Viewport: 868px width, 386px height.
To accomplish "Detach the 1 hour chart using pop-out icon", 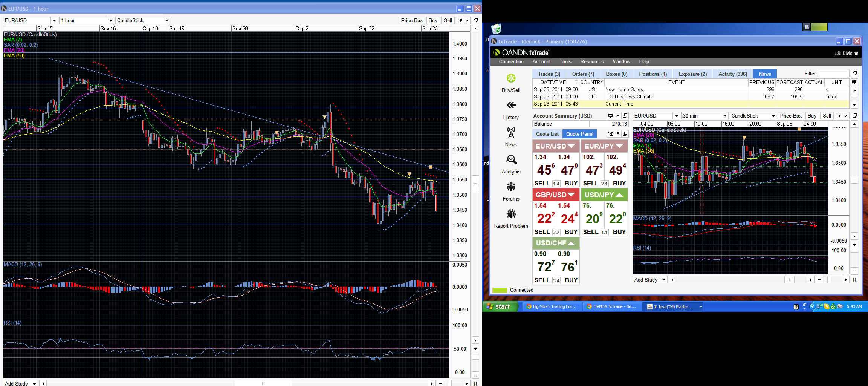I will click(x=475, y=20).
